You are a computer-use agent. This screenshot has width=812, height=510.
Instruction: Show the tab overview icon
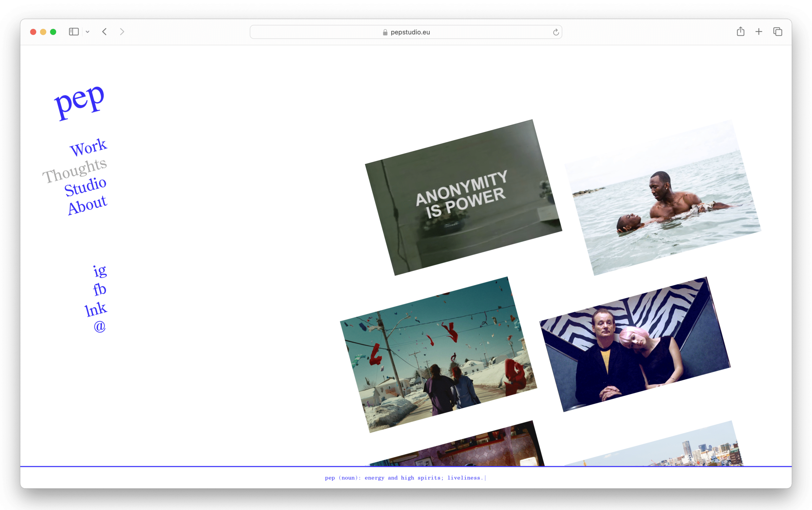pos(778,32)
